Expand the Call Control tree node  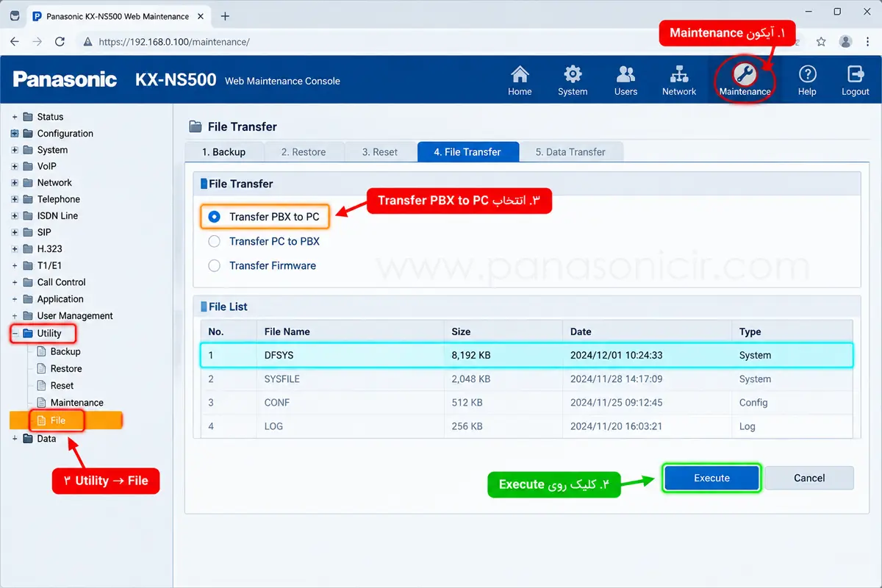[x=15, y=282]
